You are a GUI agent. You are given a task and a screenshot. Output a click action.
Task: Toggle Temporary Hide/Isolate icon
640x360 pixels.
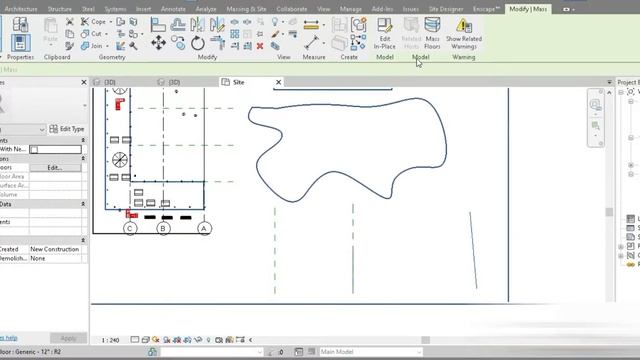tap(198, 340)
